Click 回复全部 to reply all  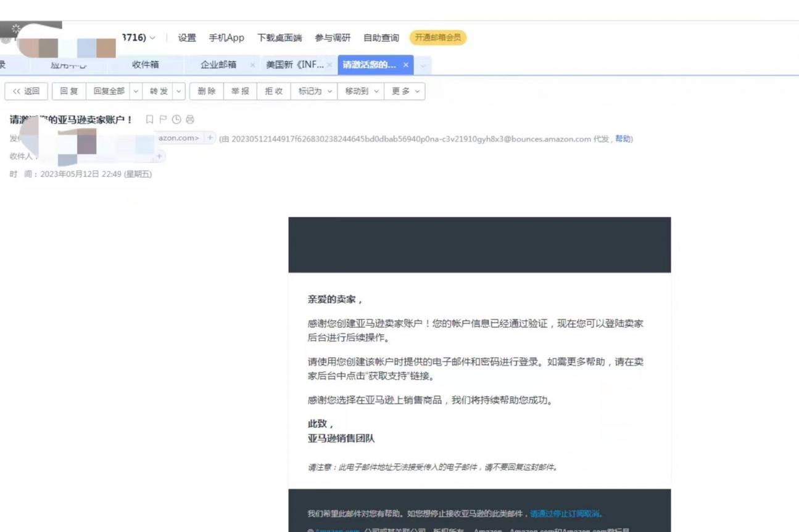(x=109, y=91)
